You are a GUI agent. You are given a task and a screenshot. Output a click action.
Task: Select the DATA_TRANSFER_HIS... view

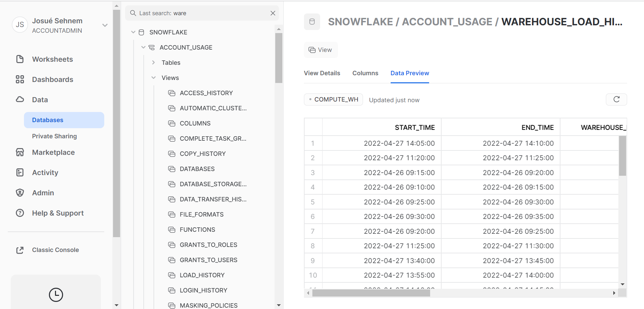point(213,199)
